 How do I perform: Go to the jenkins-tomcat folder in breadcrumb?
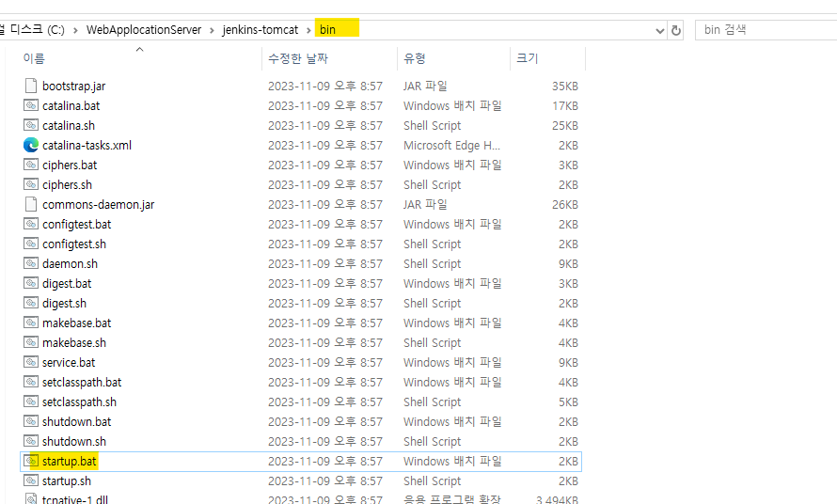pos(260,30)
